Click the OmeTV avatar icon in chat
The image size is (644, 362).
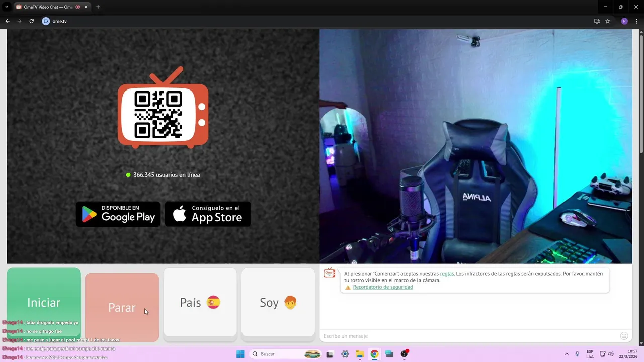point(329,273)
